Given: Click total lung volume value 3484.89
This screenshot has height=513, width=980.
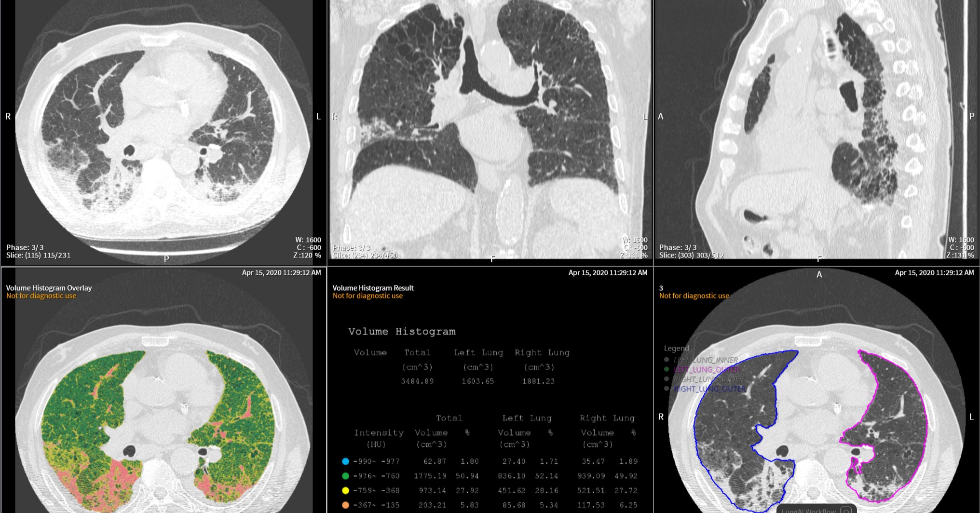Looking at the screenshot, I should [x=418, y=381].
